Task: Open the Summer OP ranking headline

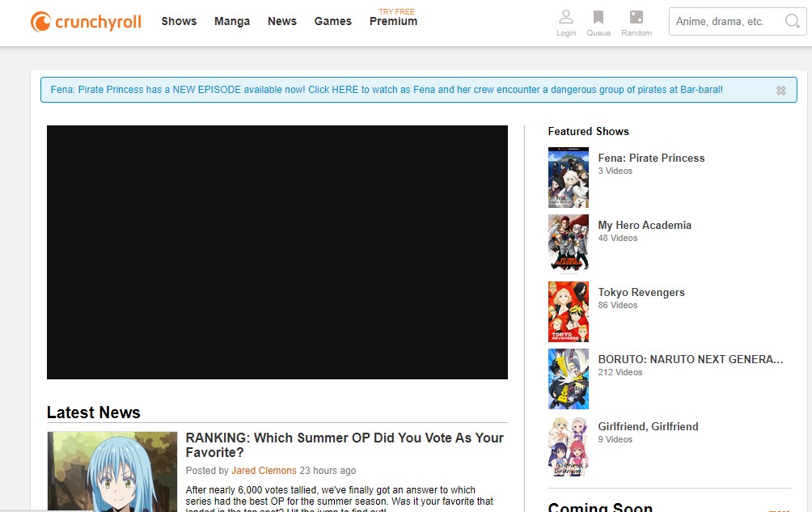Action: click(345, 445)
